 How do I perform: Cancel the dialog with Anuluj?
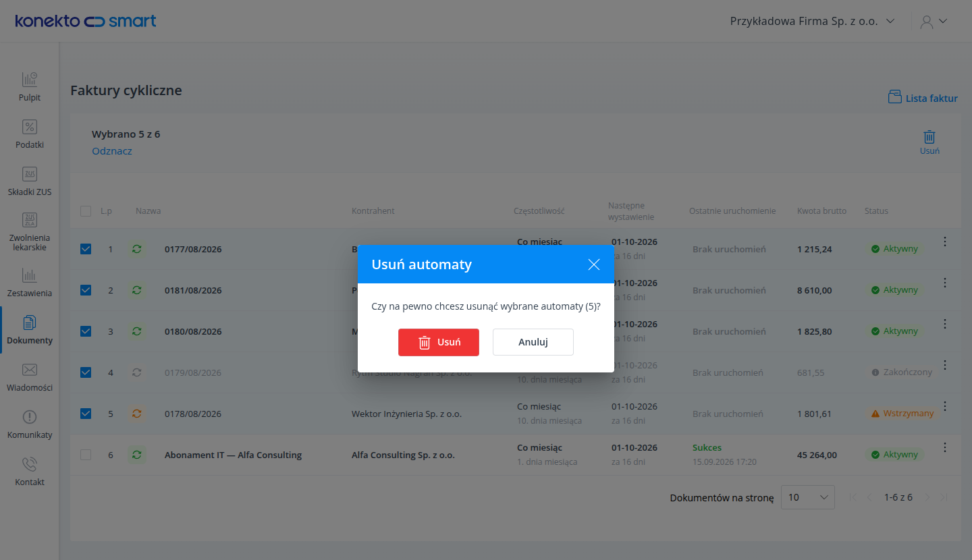coord(533,342)
